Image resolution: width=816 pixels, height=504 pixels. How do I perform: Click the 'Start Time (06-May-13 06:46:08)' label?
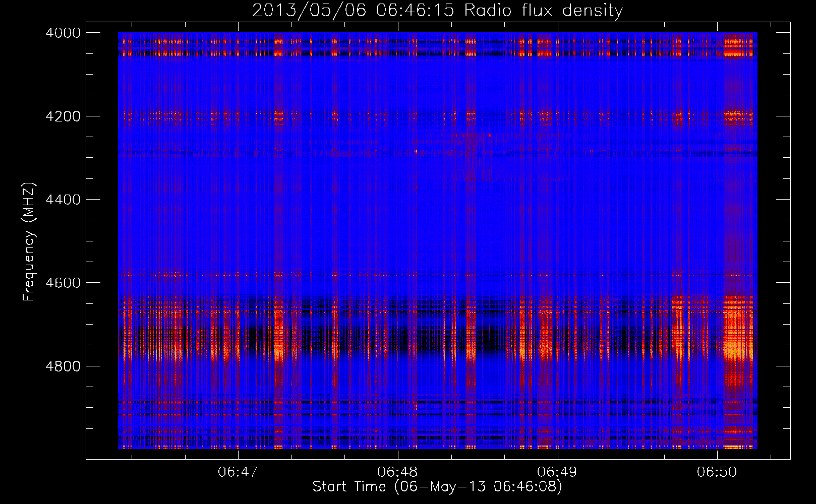tap(437, 487)
